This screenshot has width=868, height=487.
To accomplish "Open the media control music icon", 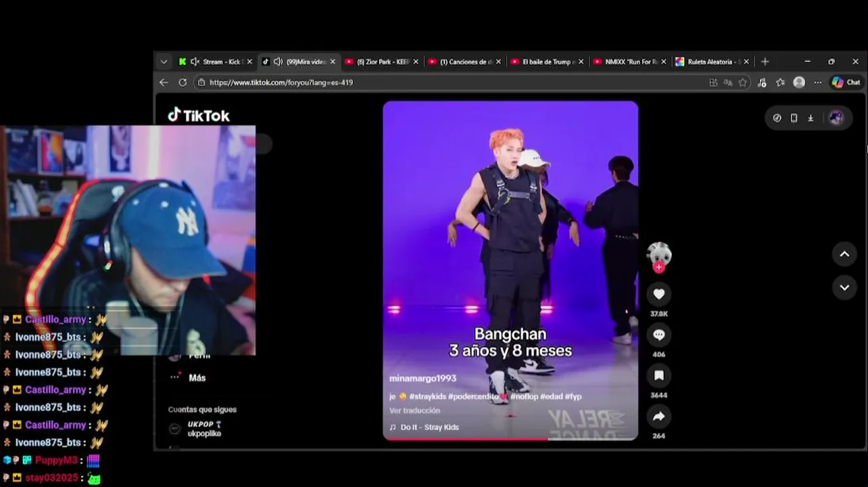I will point(762,83).
